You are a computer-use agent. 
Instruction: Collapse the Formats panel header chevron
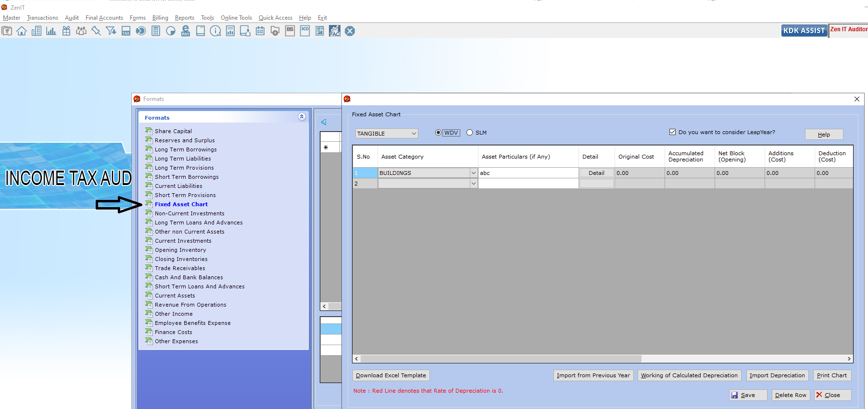point(302,117)
